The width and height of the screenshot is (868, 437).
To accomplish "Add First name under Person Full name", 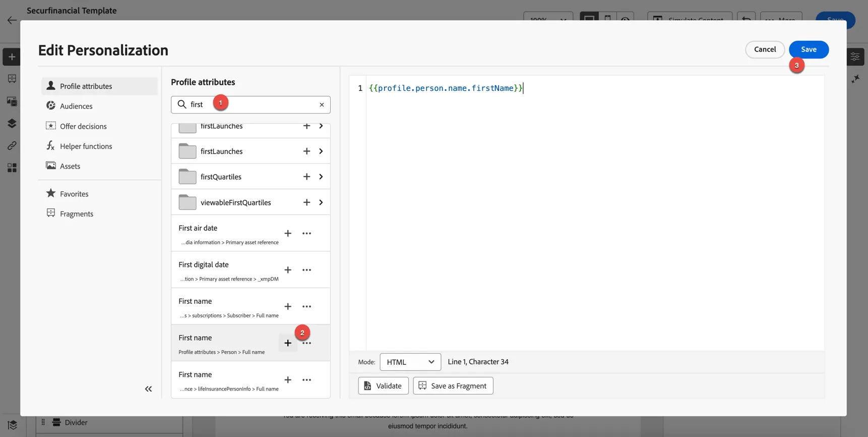I will pos(288,343).
